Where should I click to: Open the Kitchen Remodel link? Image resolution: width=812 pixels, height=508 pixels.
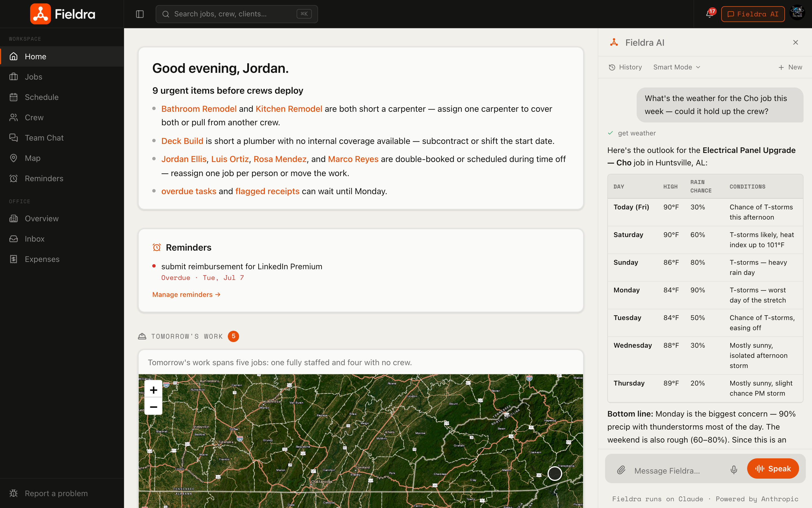(x=289, y=109)
